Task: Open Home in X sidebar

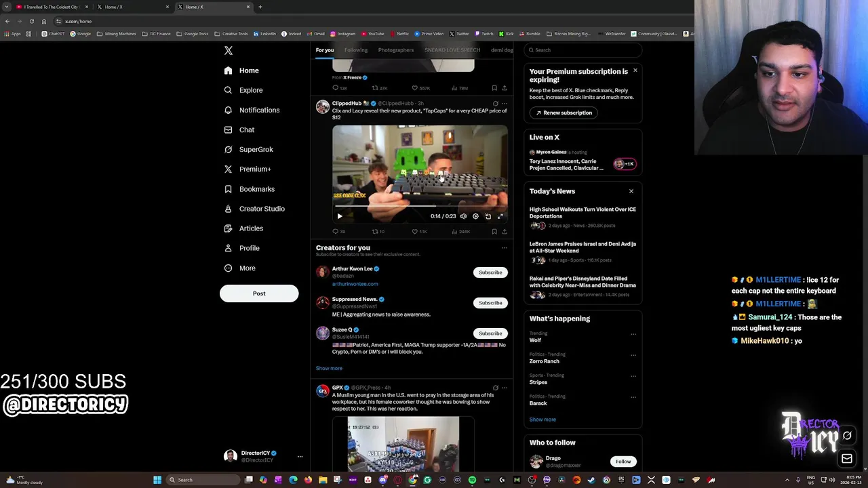Action: pos(241,70)
